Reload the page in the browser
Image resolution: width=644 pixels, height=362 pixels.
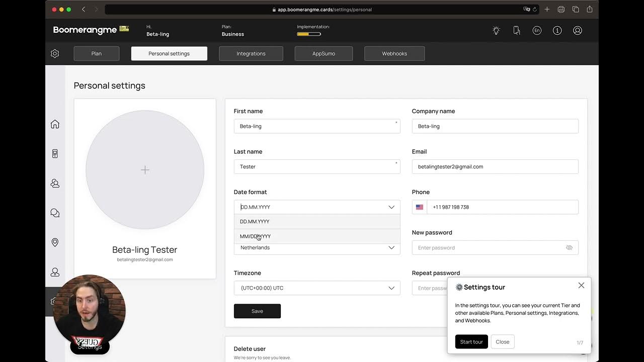[x=534, y=9]
